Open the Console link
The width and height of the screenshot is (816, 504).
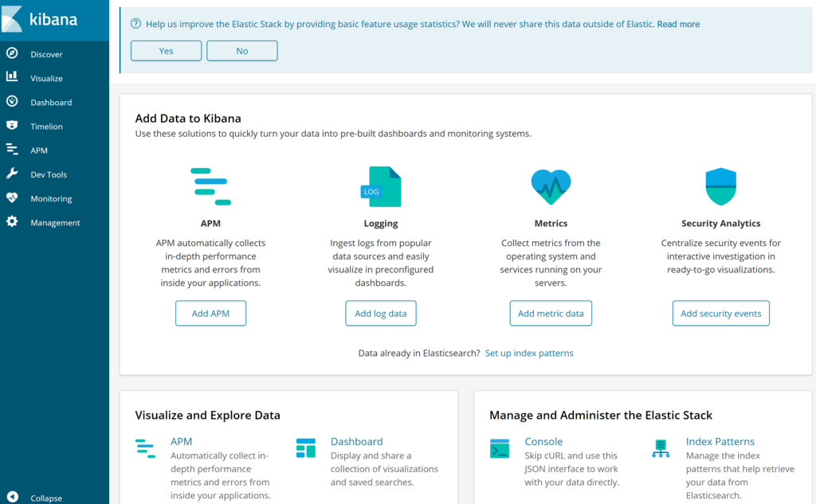click(543, 441)
